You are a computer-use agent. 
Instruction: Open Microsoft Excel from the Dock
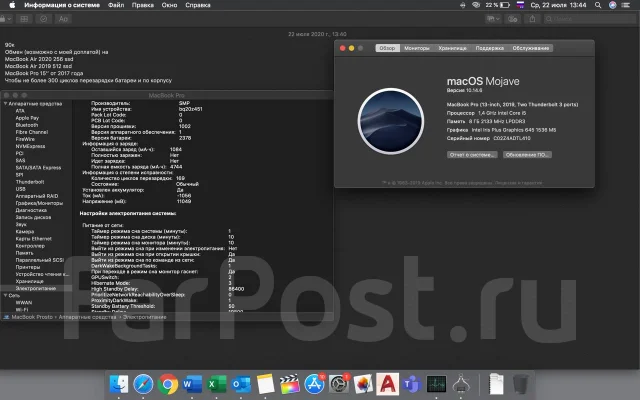pos(216,384)
